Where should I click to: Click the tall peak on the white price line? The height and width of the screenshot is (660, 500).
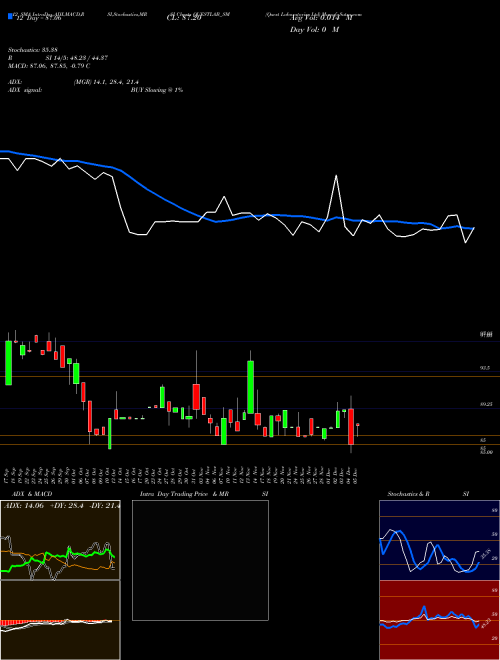click(336, 176)
